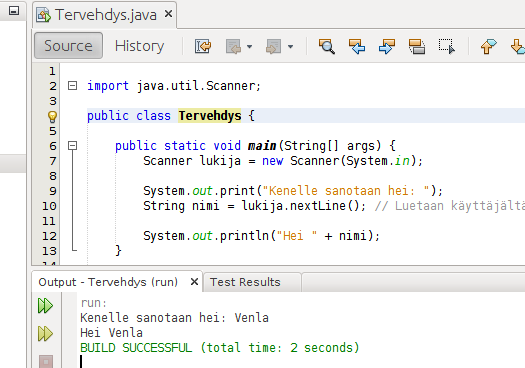The height and width of the screenshot is (368, 525).
Task: Click the Find Selection magnifier icon
Action: click(327, 46)
